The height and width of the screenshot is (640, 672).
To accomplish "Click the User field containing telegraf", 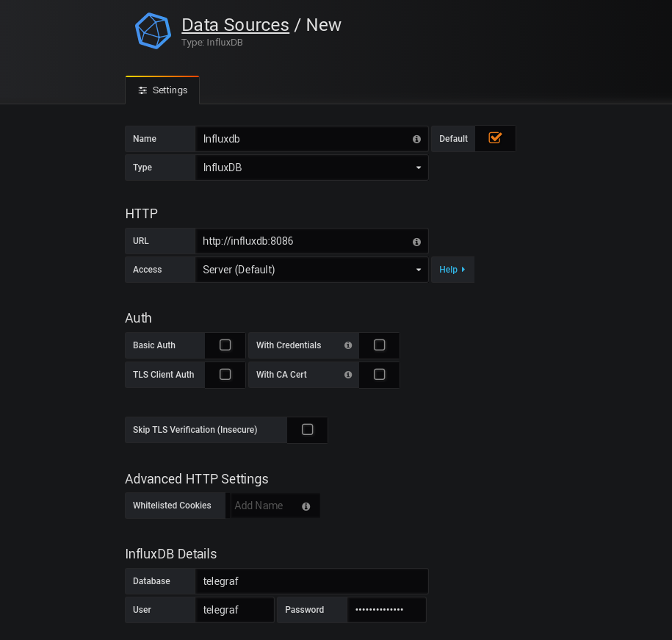I will coord(234,610).
